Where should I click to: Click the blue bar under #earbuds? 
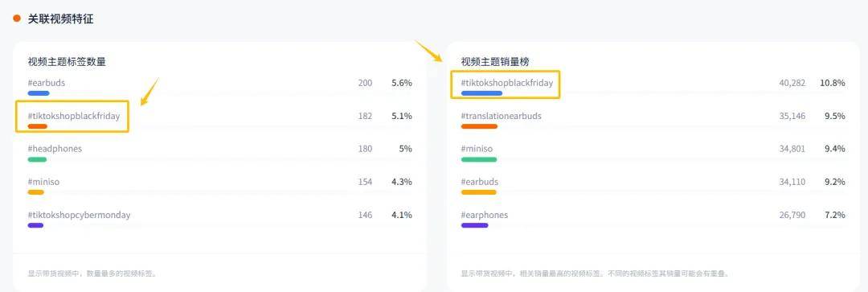point(39,93)
